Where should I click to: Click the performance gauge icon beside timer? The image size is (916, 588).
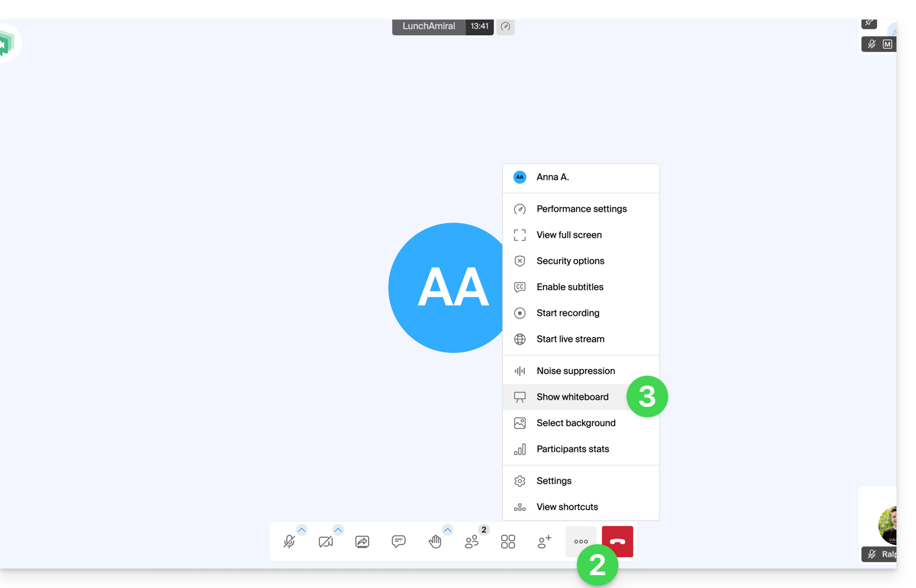point(506,27)
